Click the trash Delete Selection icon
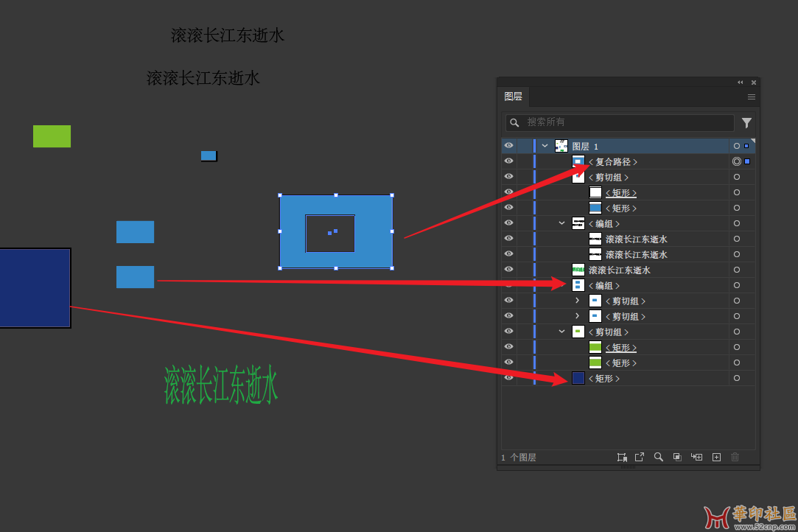798x532 pixels. [735, 457]
